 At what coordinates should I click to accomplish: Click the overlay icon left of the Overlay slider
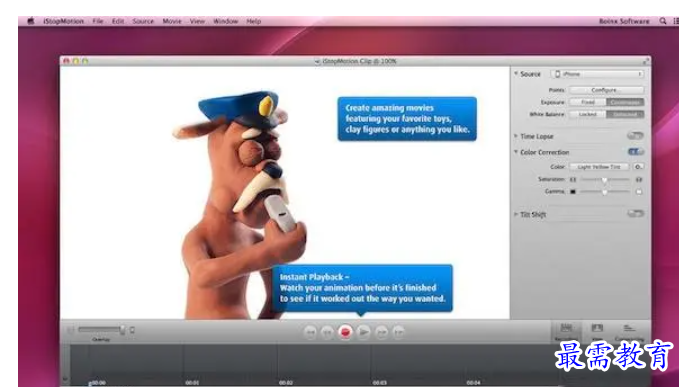(71, 330)
